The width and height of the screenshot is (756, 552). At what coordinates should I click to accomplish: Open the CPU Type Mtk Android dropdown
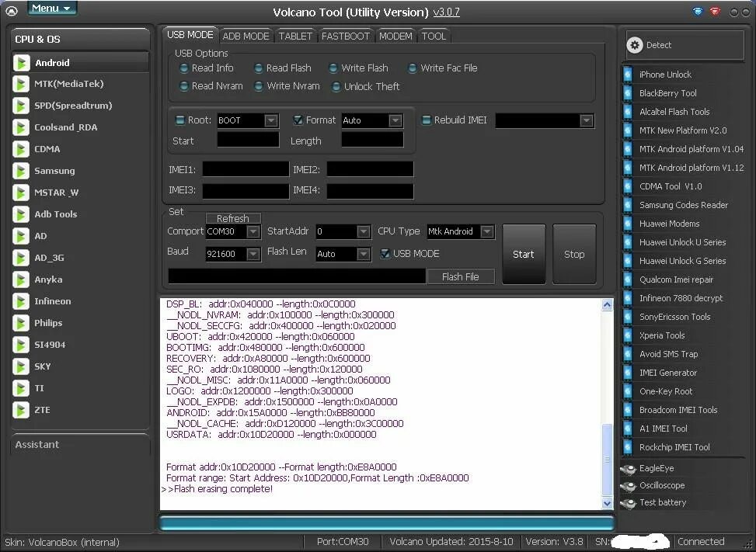pyautogui.click(x=487, y=231)
